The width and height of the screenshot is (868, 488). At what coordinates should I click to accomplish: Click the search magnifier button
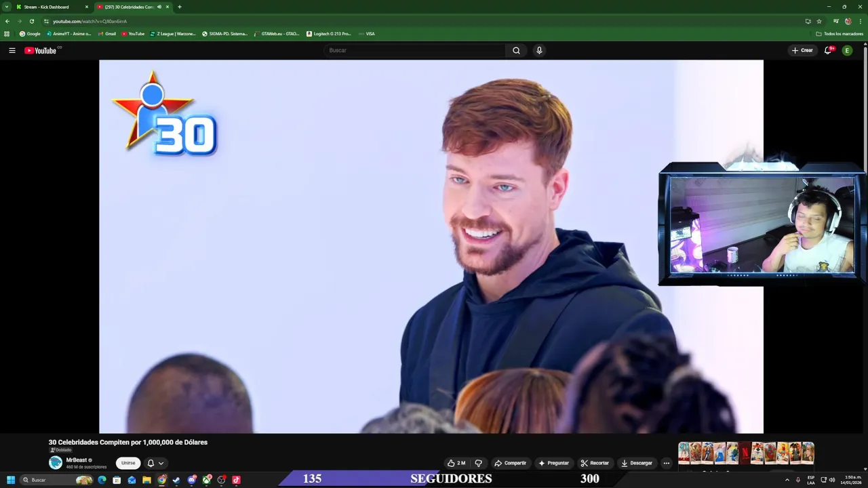[516, 50]
